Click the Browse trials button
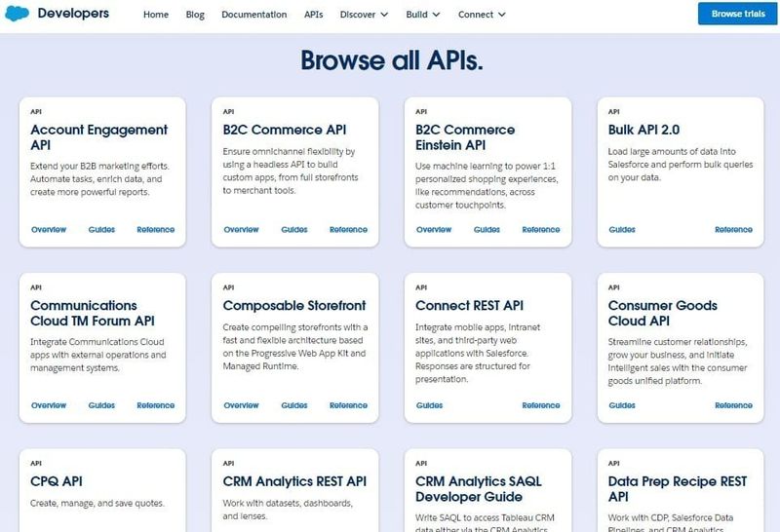Screen dimensions: 780x532 tap(738, 14)
